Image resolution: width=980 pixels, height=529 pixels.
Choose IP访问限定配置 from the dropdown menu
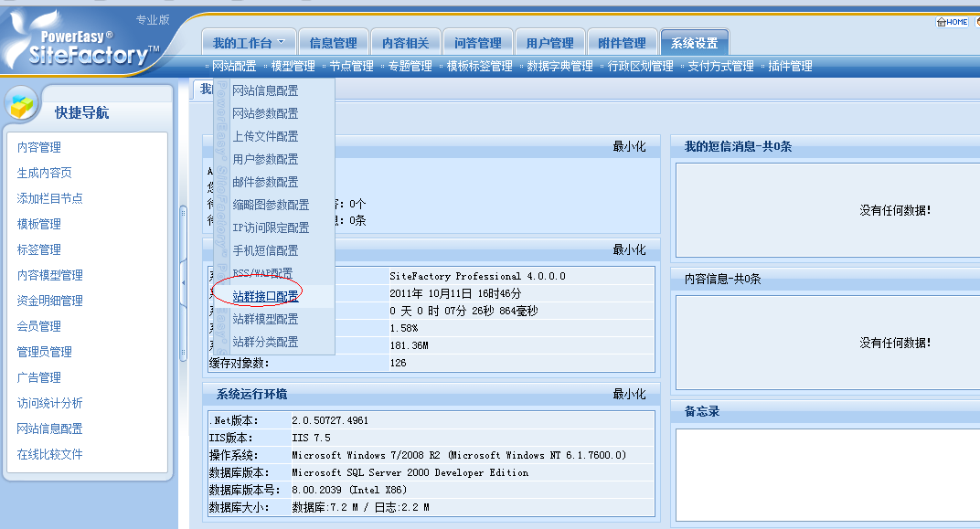(x=271, y=227)
